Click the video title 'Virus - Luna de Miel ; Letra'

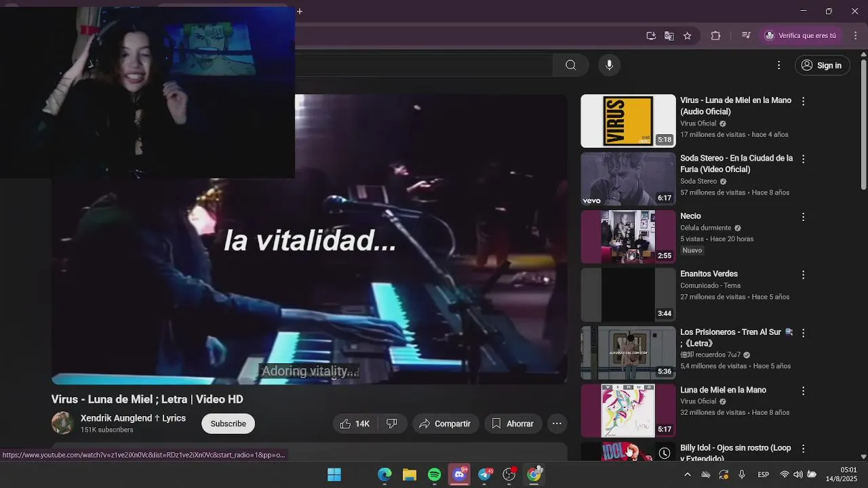147,399
